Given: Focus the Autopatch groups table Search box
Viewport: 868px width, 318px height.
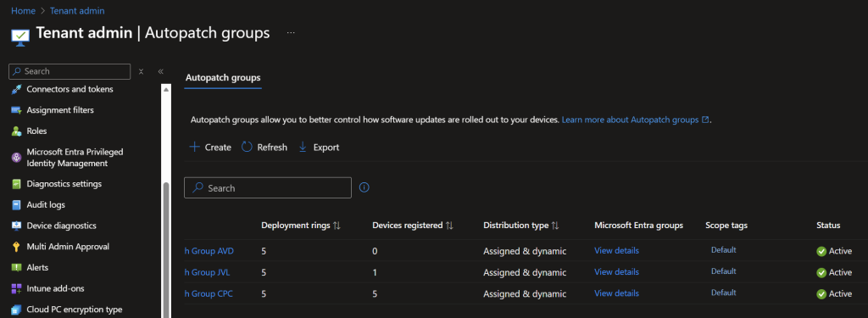Looking at the screenshot, I should [x=268, y=187].
